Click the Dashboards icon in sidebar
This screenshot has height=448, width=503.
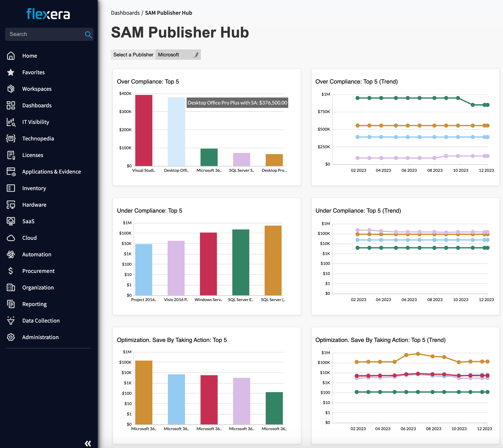pos(12,105)
